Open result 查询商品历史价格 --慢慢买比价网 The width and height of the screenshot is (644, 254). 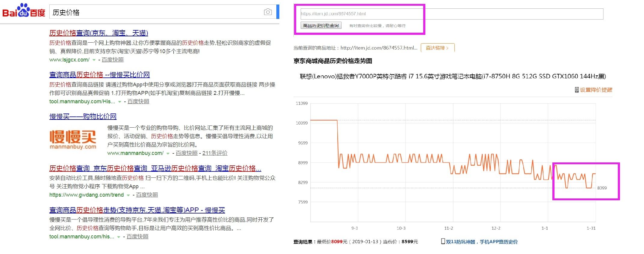coord(99,74)
